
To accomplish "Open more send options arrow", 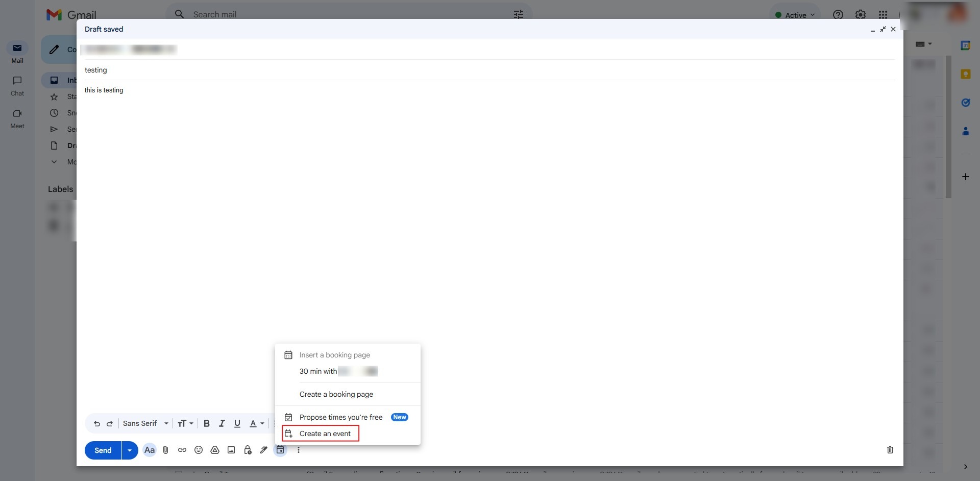I will click(x=130, y=450).
